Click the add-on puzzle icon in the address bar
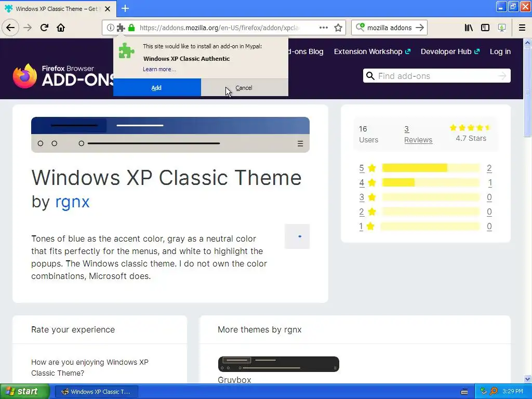Screen dimensions: 532x399 click(121, 28)
